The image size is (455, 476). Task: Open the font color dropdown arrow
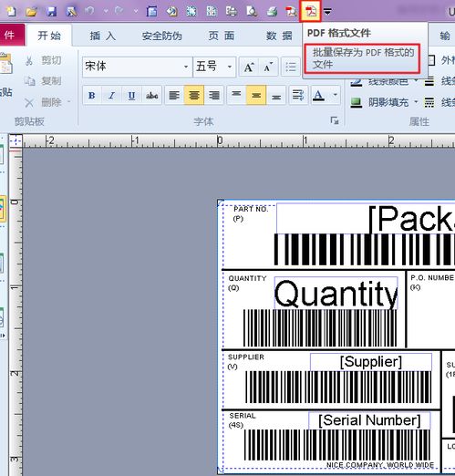point(335,95)
